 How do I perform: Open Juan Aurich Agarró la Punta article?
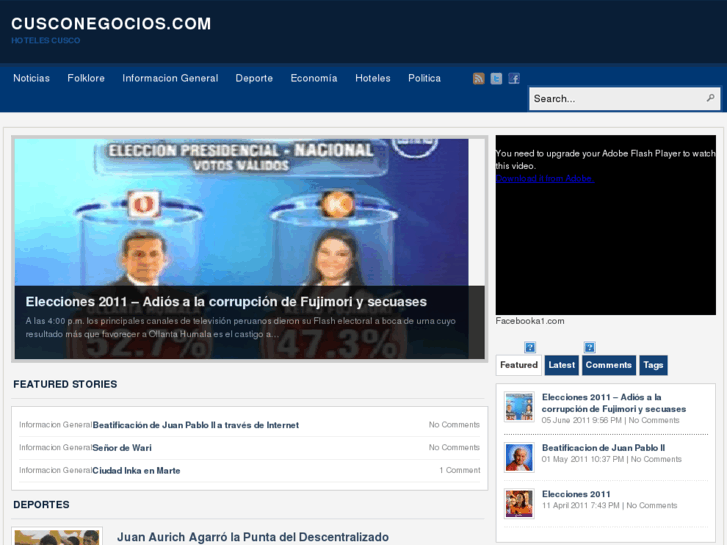point(253,537)
